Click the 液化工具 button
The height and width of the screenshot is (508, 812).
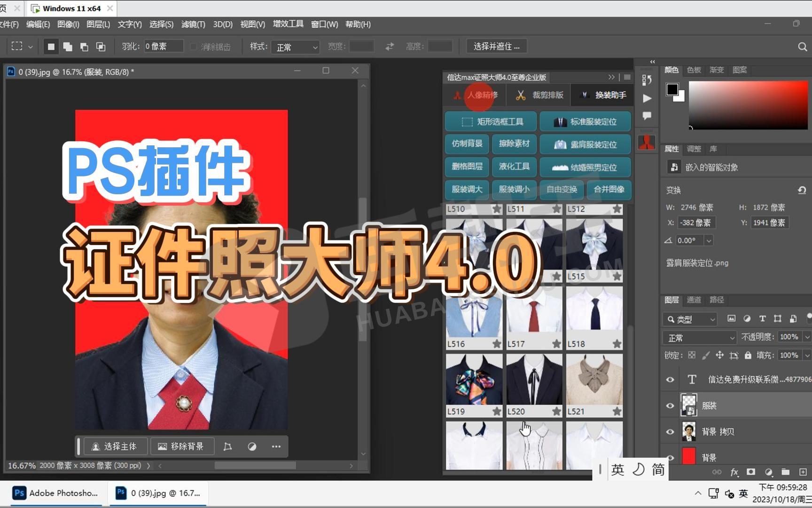click(514, 167)
